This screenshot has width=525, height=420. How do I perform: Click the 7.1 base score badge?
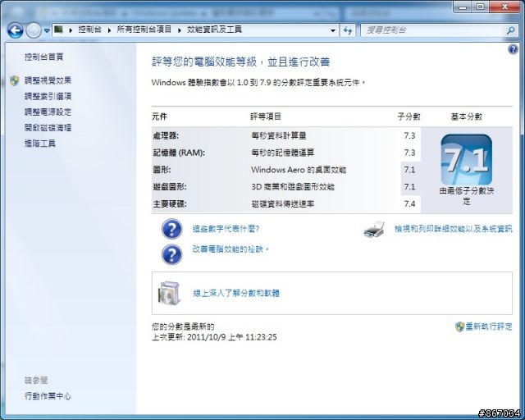(467, 159)
